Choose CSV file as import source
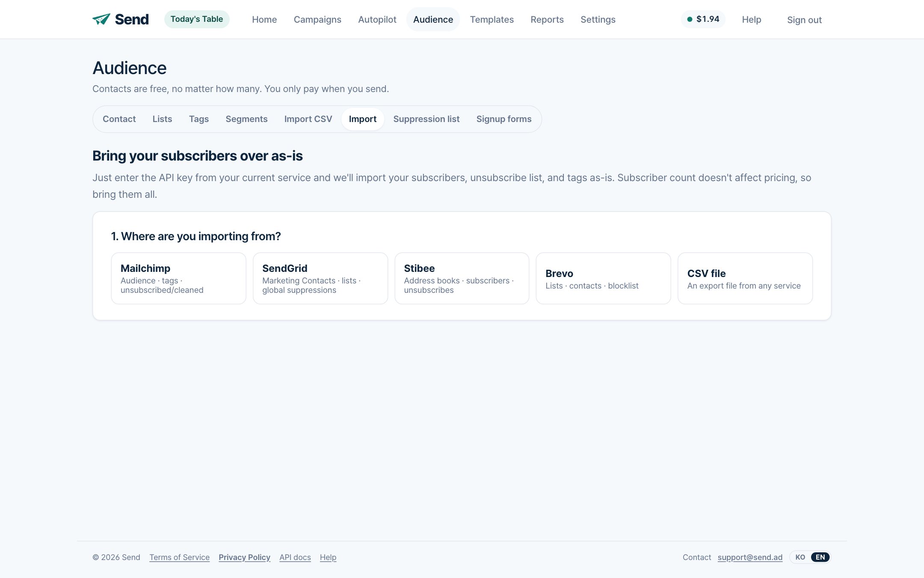Viewport: 924px width, 578px height. click(x=745, y=278)
